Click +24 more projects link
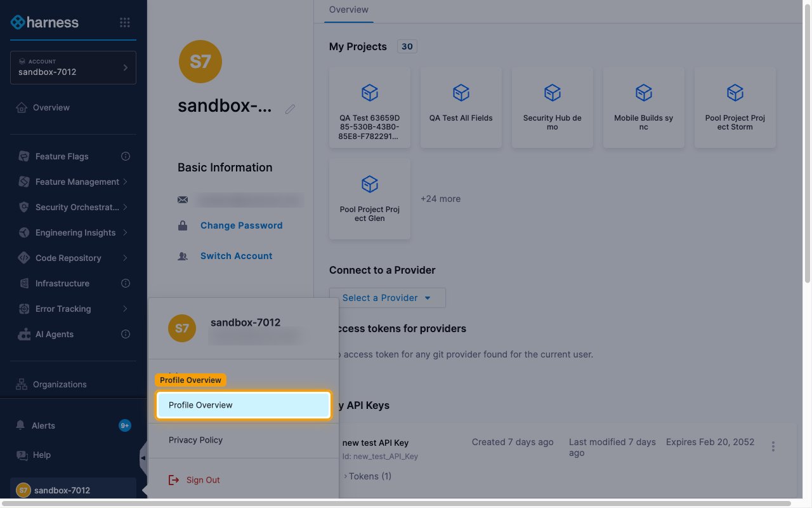Image resolution: width=812 pixels, height=508 pixels. pos(440,199)
